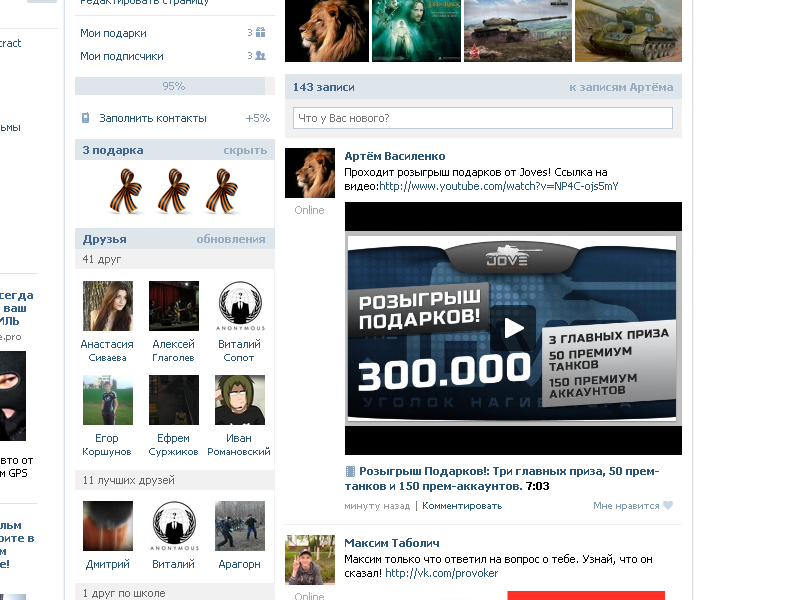Open Алексей Глаголев name link
800x600 pixels.
(173, 351)
